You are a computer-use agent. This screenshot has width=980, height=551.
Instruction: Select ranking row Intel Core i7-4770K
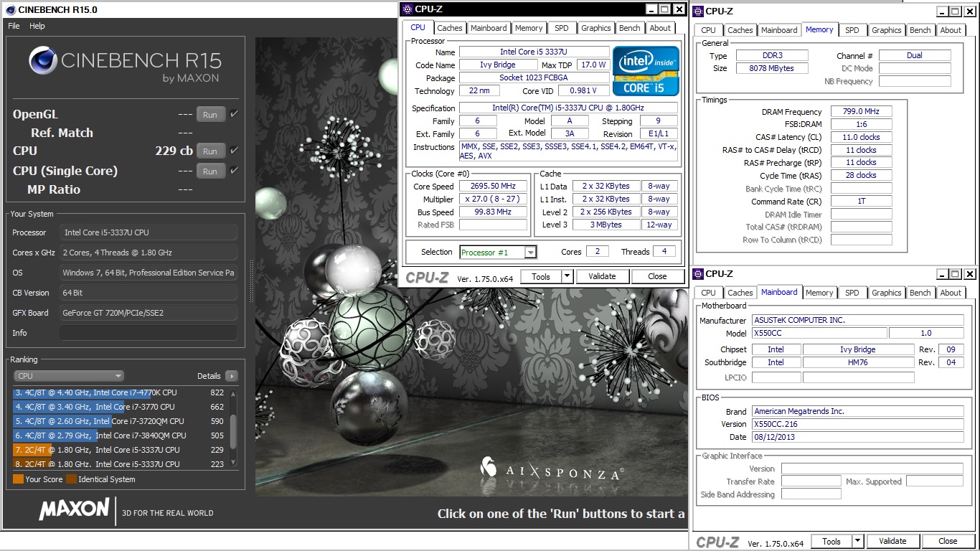coord(119,392)
